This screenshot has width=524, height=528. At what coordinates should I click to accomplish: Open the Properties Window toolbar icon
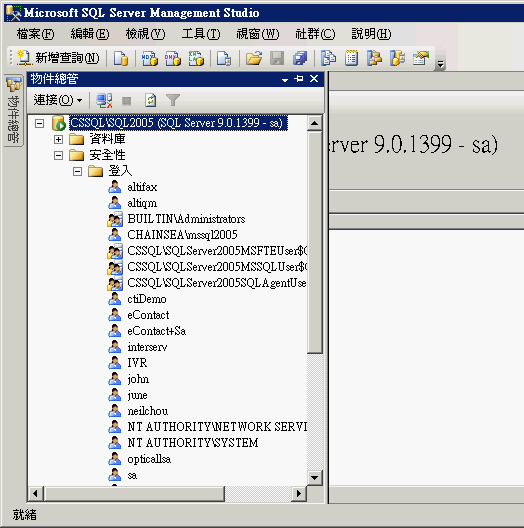[x=421, y=58]
